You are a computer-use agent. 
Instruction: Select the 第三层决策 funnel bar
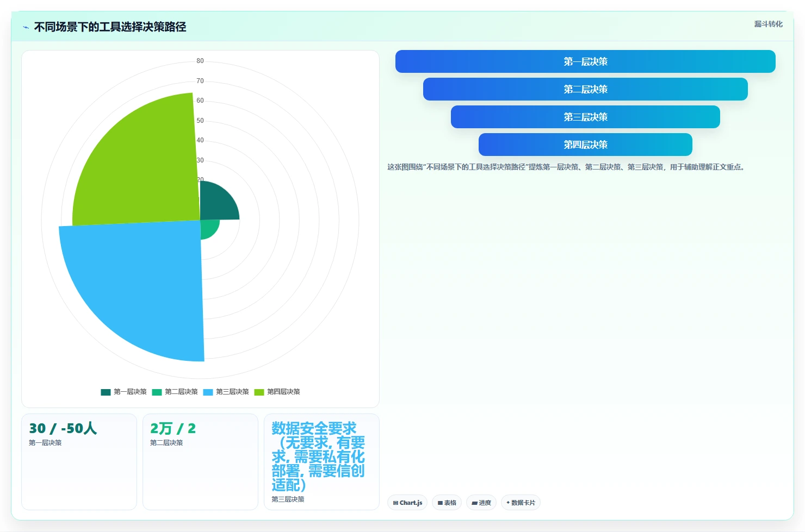pyautogui.click(x=585, y=117)
